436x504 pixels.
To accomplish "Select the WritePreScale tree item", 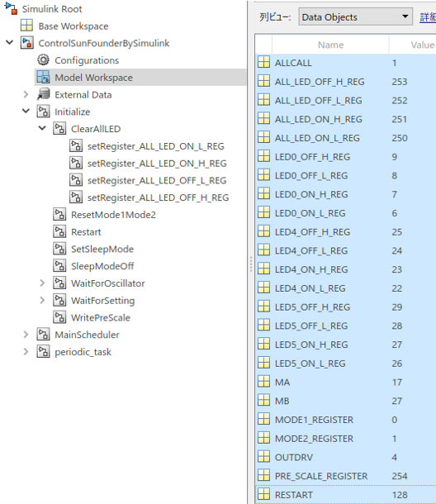I will (101, 317).
